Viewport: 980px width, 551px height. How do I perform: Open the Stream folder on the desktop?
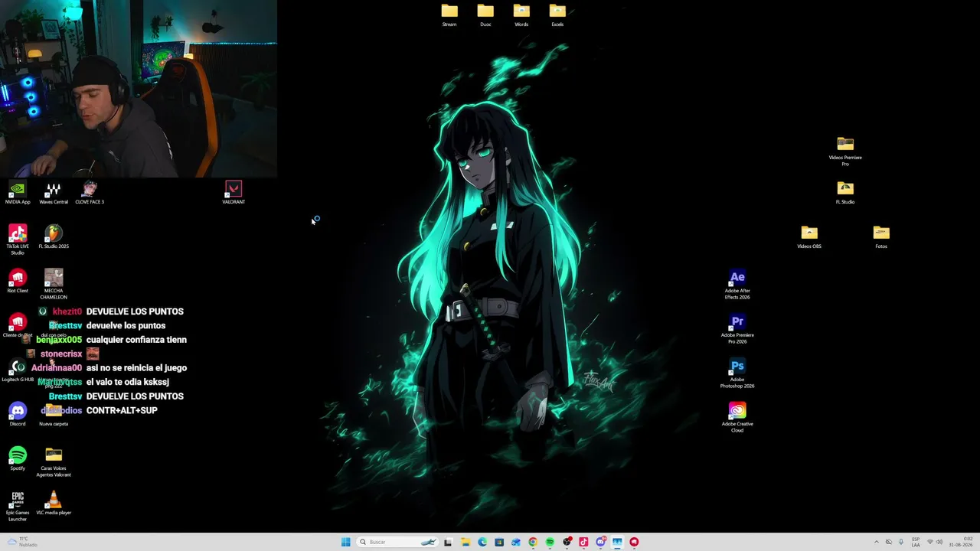[x=449, y=15]
